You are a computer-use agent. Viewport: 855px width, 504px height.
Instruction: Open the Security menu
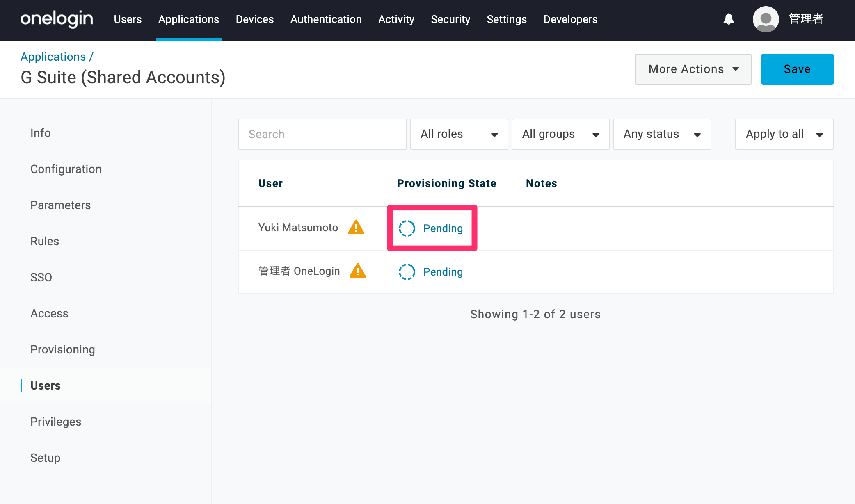point(450,19)
